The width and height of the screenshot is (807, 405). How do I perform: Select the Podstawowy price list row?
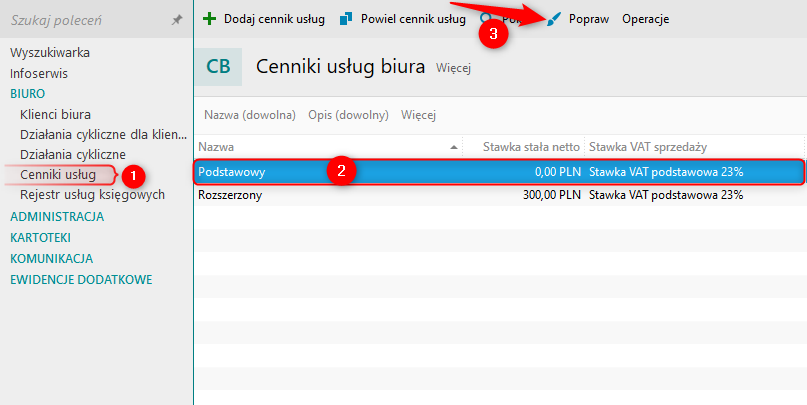(x=499, y=172)
